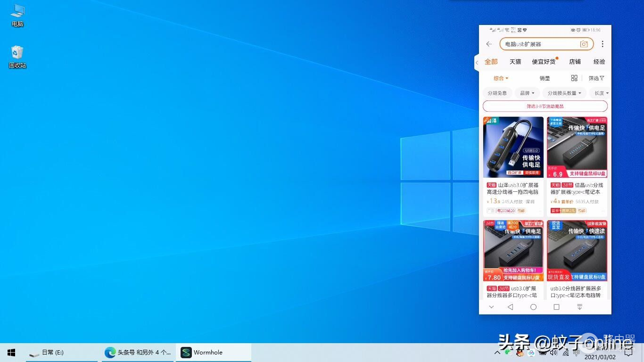Click the 5635人付款 sales count
This screenshot has height=362, width=644.
click(587, 202)
